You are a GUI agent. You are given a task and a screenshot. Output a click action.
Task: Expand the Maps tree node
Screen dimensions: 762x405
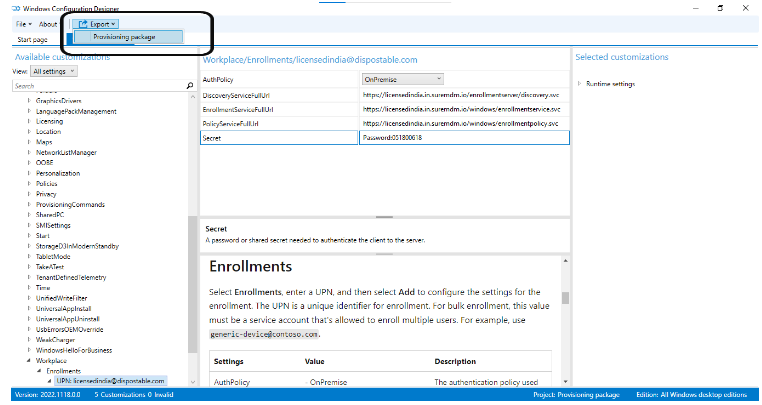pyautogui.click(x=29, y=142)
